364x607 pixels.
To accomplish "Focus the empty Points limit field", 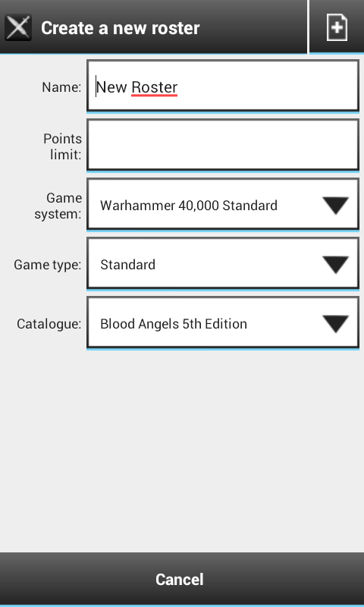I will (x=223, y=145).
